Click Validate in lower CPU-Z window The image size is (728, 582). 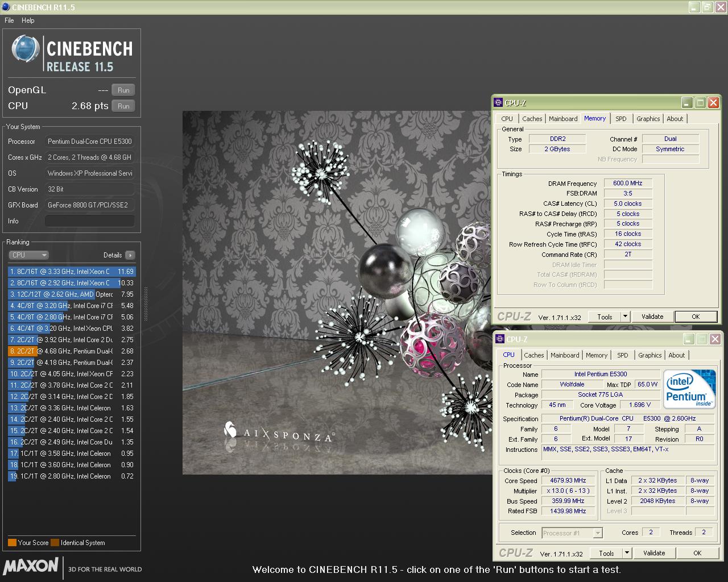[654, 553]
